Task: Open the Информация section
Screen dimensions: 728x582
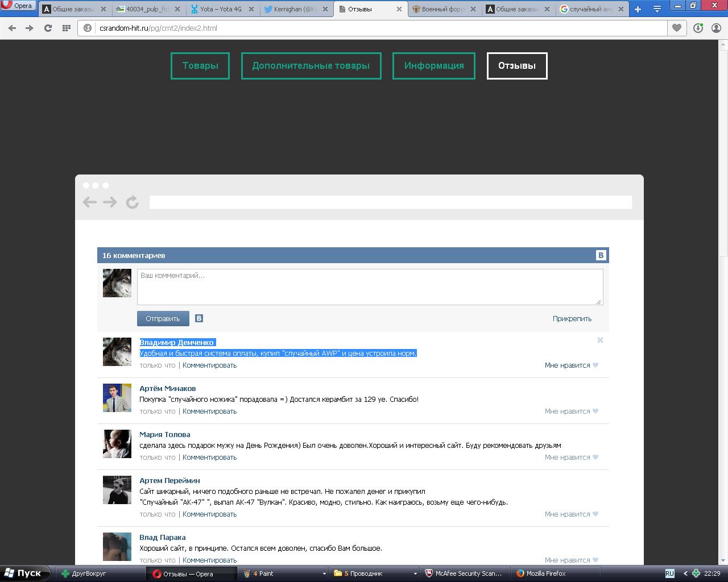Action: pyautogui.click(x=434, y=66)
